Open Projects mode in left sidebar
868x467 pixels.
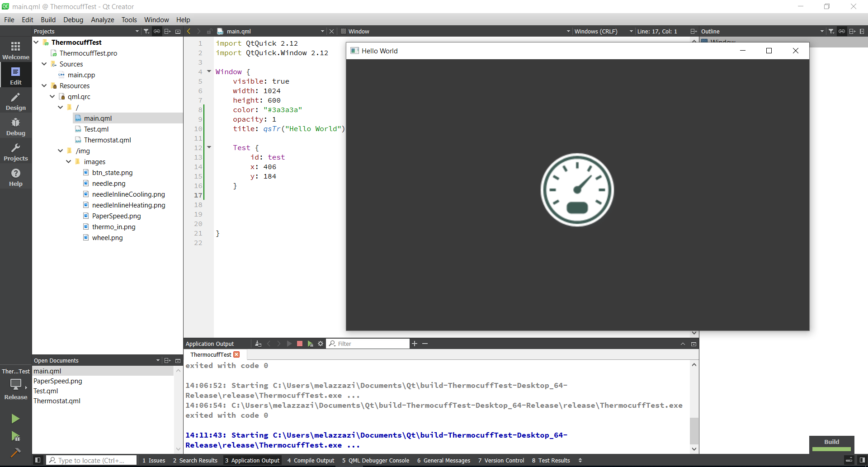pyautogui.click(x=16, y=152)
